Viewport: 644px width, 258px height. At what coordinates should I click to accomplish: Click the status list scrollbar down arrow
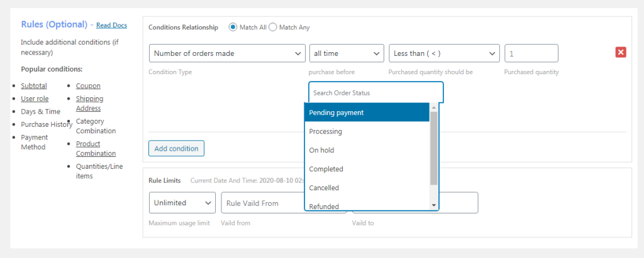pos(434,205)
